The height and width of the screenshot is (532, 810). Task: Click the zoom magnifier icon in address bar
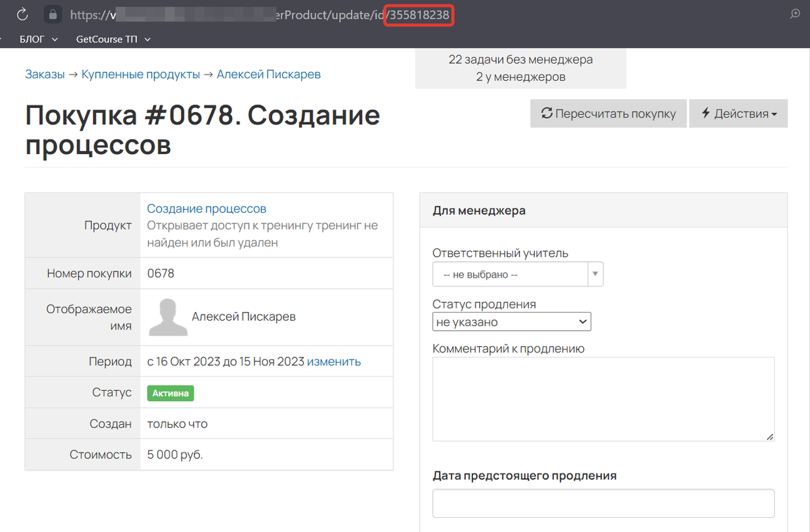click(x=794, y=14)
